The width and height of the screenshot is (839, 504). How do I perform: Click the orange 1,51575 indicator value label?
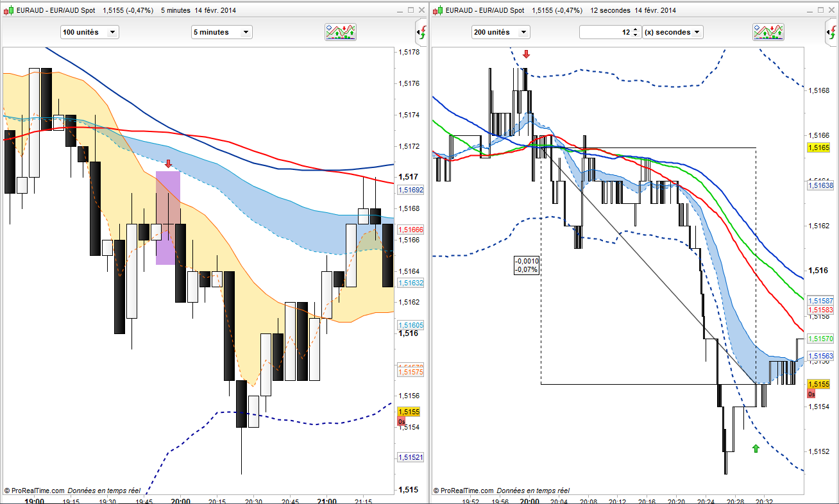tap(411, 372)
